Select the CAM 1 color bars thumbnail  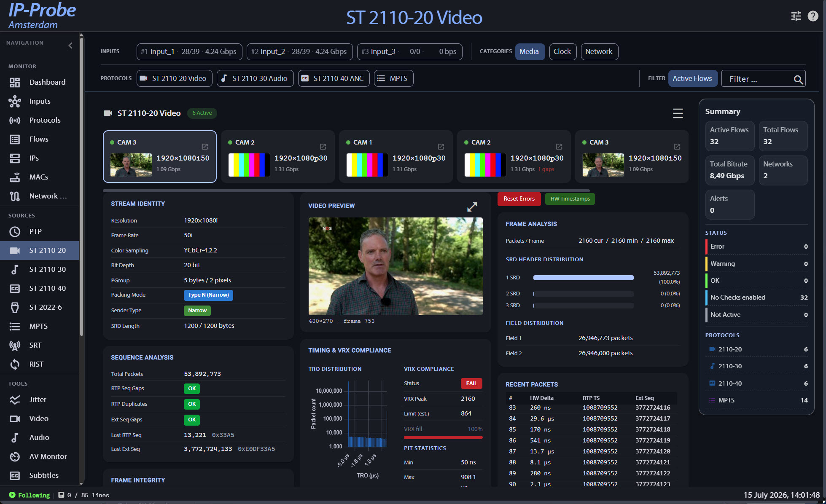pyautogui.click(x=367, y=165)
